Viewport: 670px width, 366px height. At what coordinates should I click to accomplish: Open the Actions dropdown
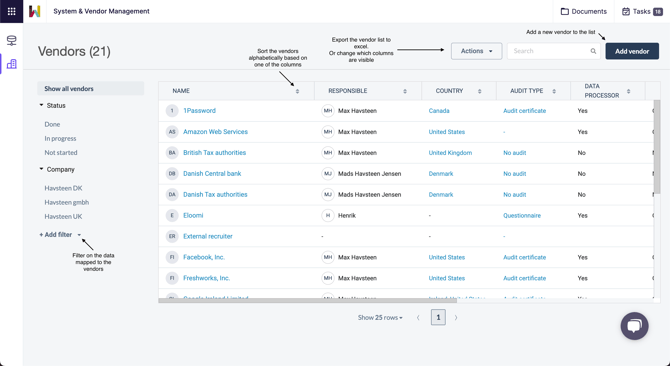coord(476,51)
